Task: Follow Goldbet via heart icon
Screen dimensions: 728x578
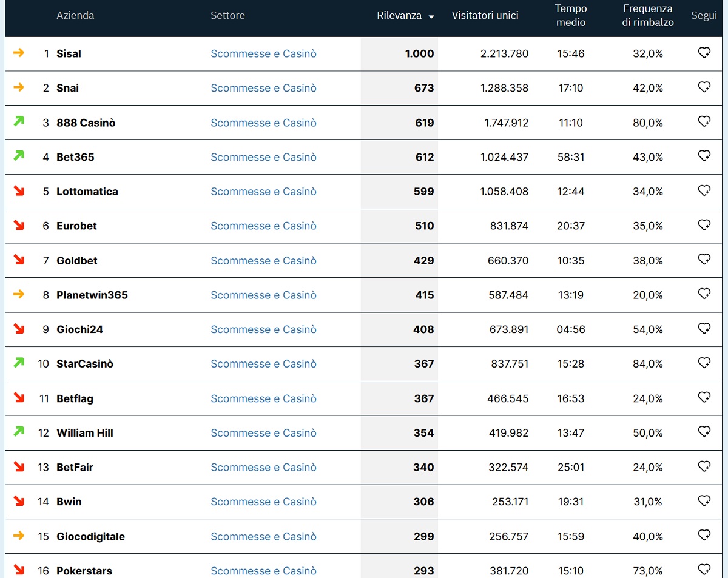Action: (704, 260)
